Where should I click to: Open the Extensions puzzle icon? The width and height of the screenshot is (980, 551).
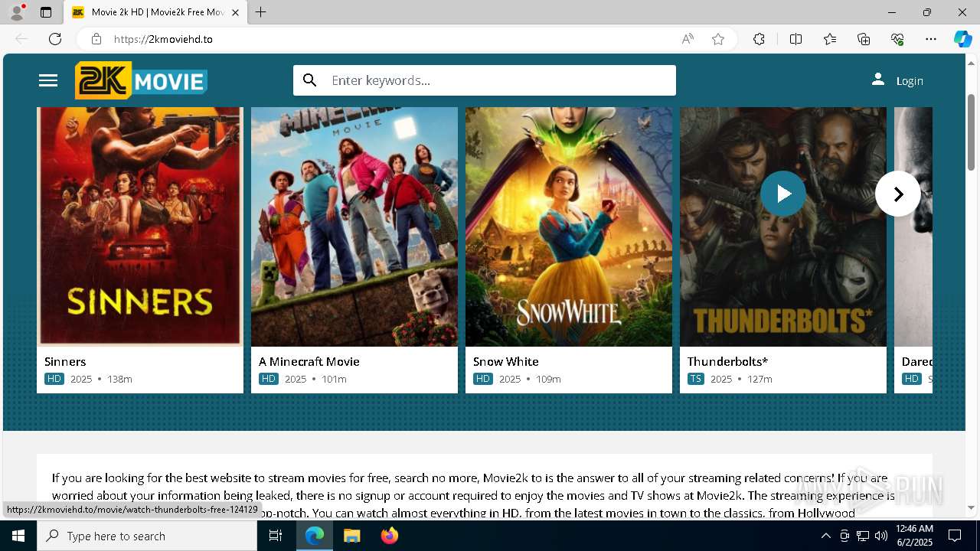pos(759,39)
